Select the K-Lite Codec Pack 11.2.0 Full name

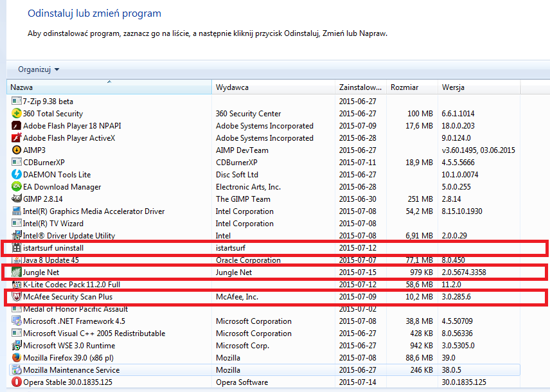coord(71,284)
